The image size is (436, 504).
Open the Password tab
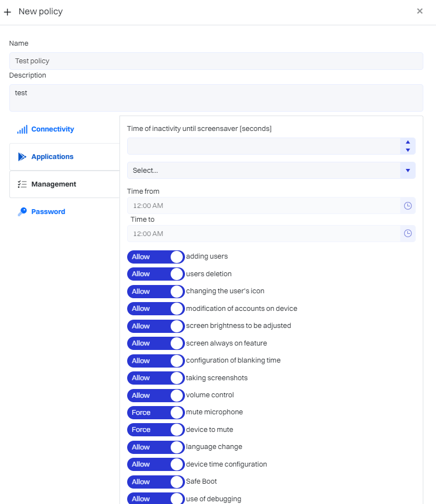click(x=48, y=212)
